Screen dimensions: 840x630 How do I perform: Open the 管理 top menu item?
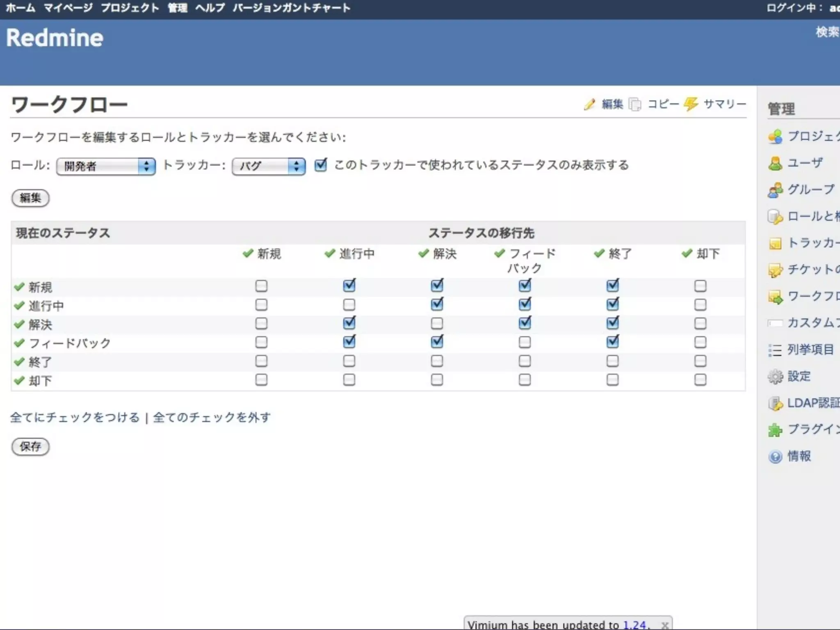point(177,8)
